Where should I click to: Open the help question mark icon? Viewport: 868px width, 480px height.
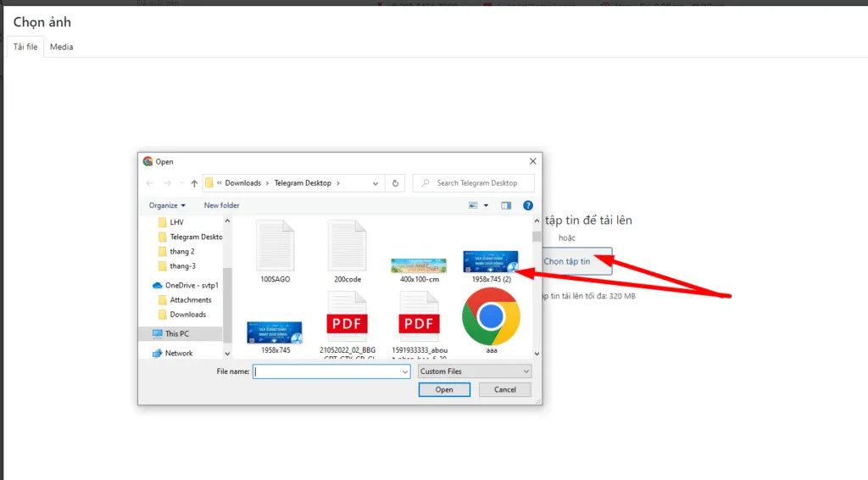(528, 205)
